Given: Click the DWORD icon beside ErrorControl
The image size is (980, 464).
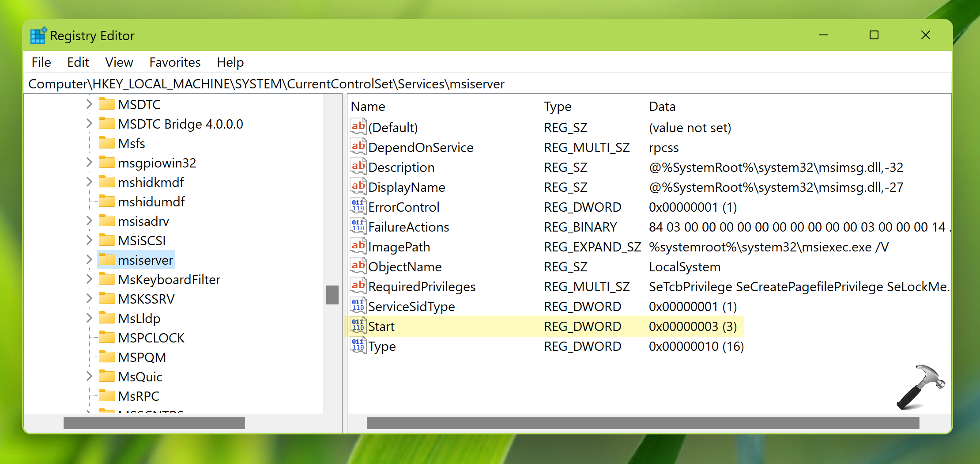Looking at the screenshot, I should click(x=358, y=206).
